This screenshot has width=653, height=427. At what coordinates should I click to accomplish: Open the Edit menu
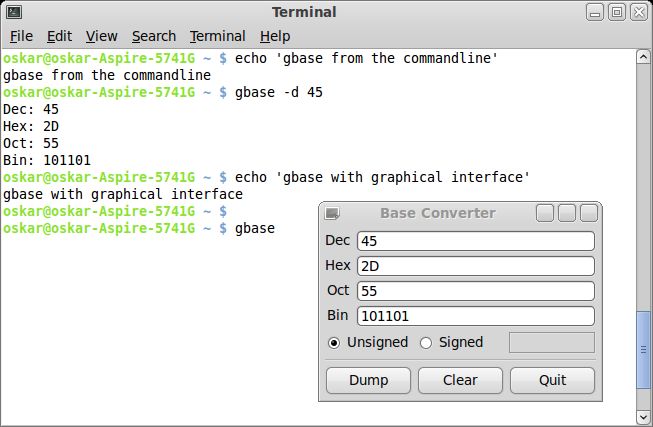coord(59,36)
